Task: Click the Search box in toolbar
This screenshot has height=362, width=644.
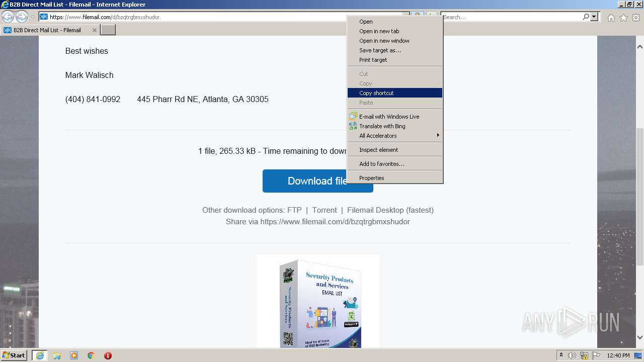Action: pyautogui.click(x=511, y=17)
